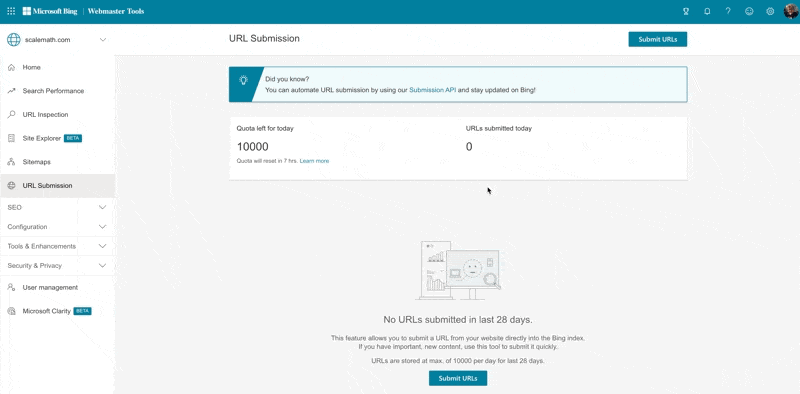Viewport: 800px width, 394px height.
Task: Follow the Submission API link
Action: (433, 90)
